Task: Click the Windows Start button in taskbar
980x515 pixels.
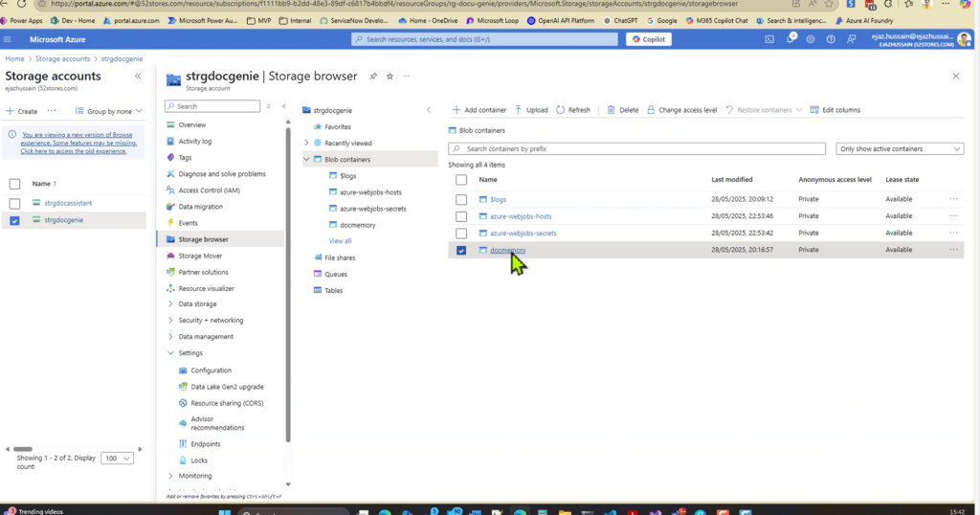Action: pyautogui.click(x=224, y=512)
